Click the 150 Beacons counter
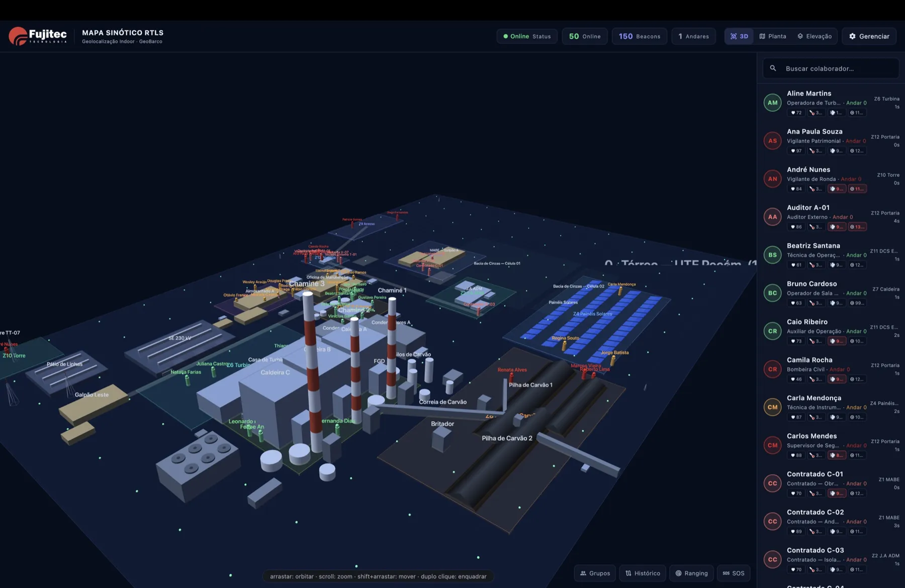Image resolution: width=905 pixels, height=588 pixels. 640,36
